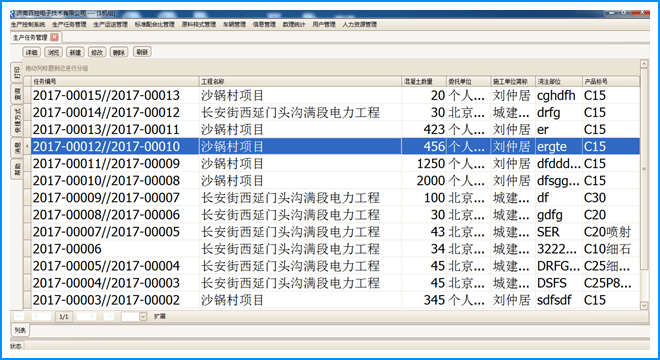Image resolution: width=660 pixels, height=360 pixels.
Task: Click quantity cell 1250
Action: click(x=424, y=164)
